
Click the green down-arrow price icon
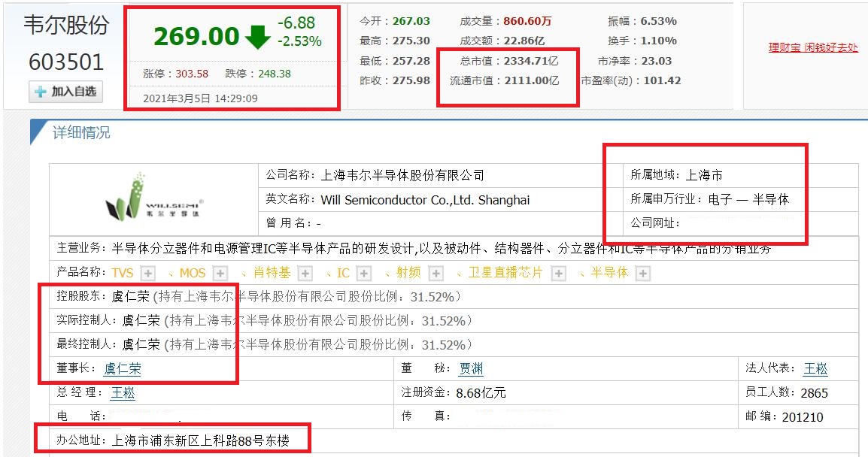pos(257,37)
